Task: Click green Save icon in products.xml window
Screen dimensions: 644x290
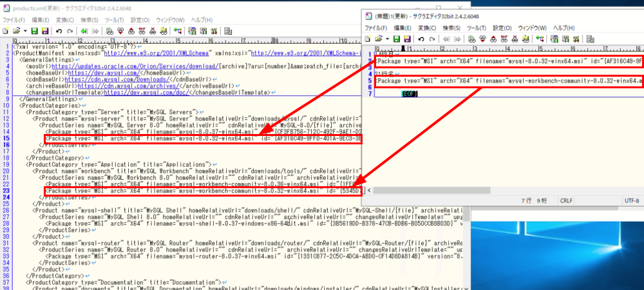Action: pyautogui.click(x=35, y=30)
